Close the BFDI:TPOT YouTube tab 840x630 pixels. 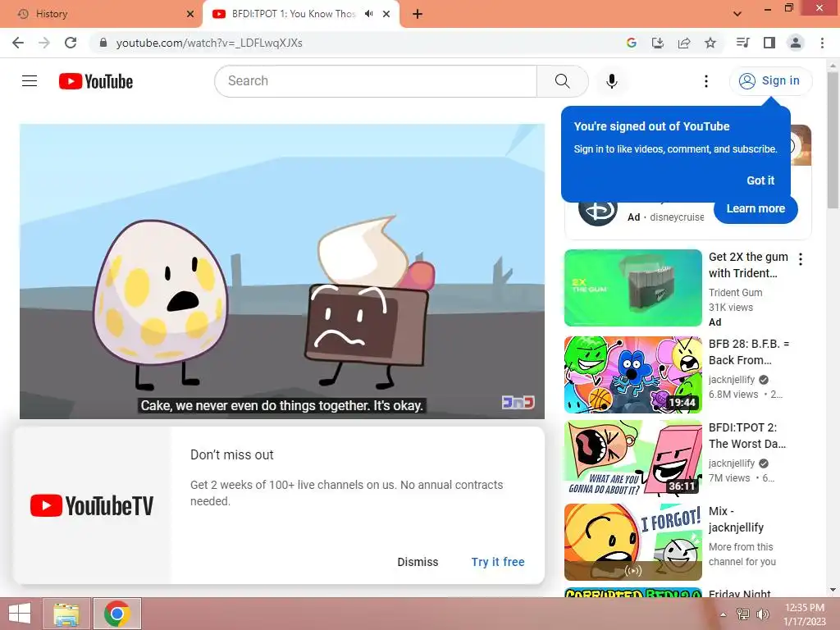[386, 14]
